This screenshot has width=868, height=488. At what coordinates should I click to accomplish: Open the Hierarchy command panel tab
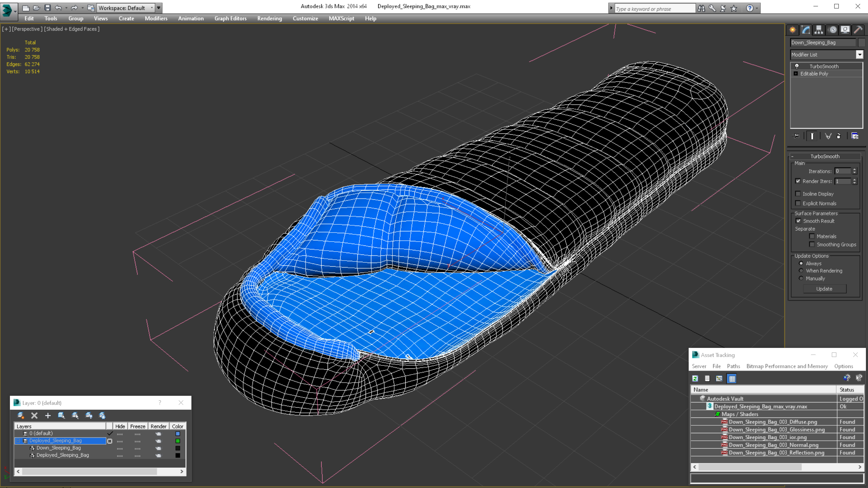[819, 30]
